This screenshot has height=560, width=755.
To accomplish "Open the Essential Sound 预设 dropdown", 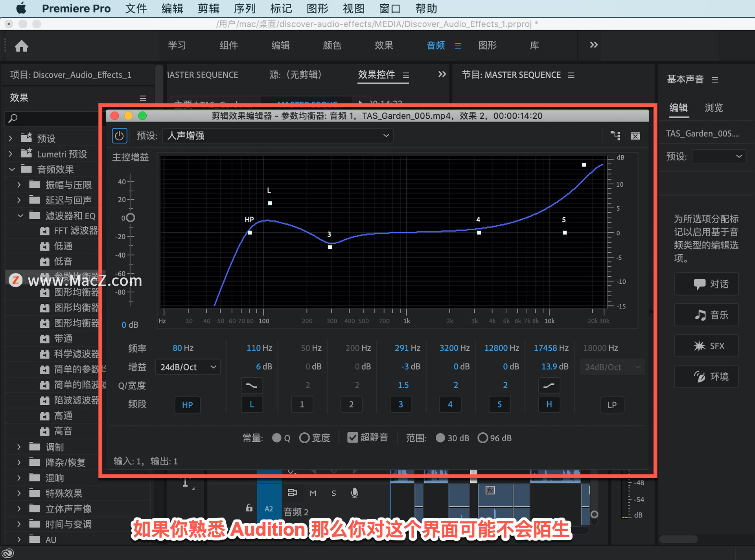I will (x=718, y=156).
